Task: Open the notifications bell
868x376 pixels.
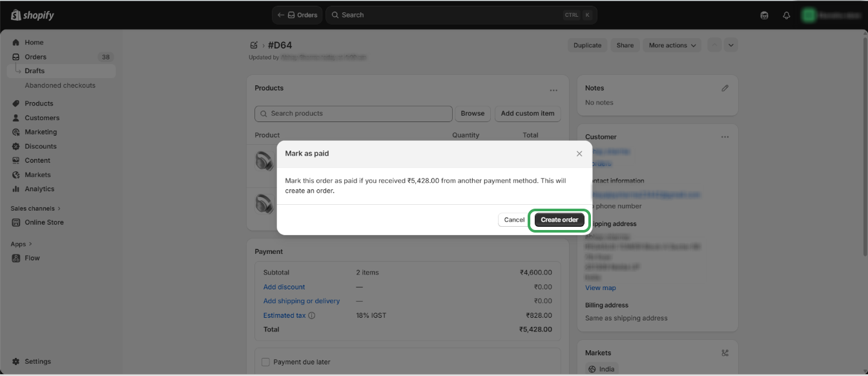Action: (787, 16)
